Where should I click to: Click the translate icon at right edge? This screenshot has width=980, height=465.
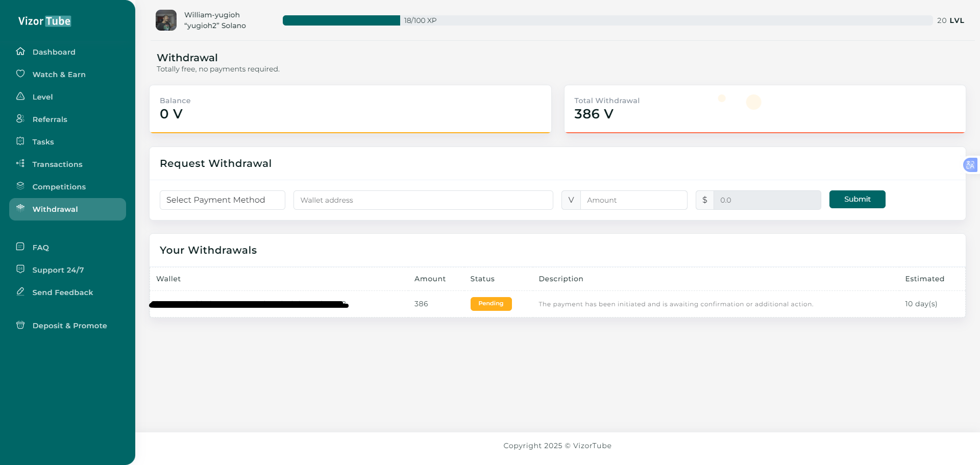click(970, 165)
